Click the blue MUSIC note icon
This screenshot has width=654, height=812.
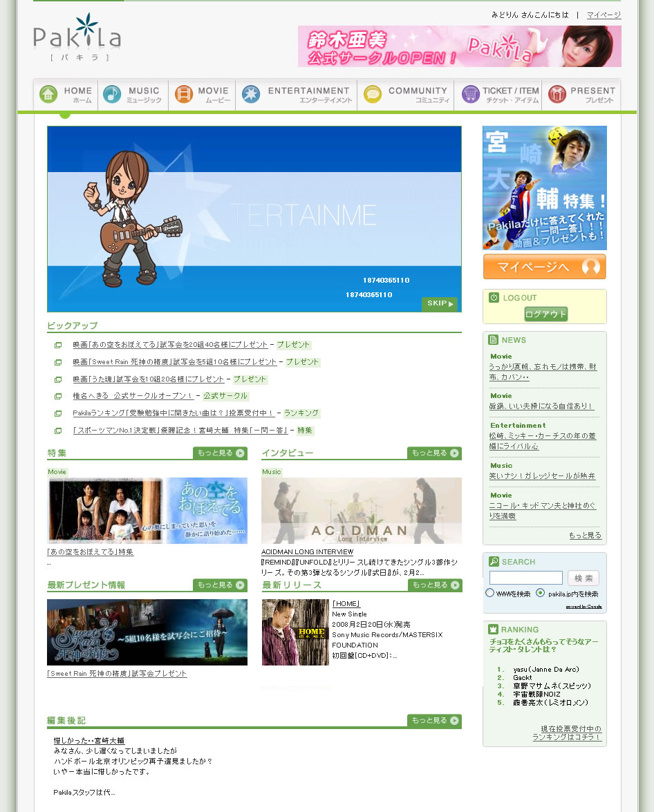[x=112, y=94]
